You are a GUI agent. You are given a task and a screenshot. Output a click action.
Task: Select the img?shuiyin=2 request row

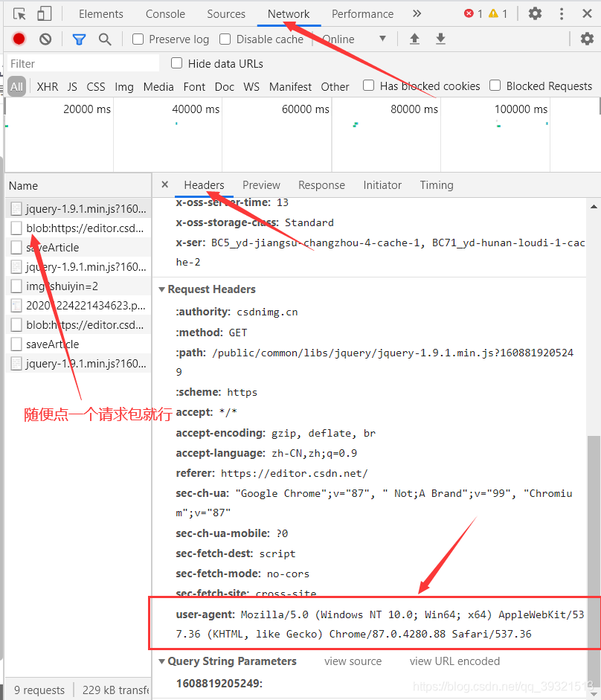78,286
